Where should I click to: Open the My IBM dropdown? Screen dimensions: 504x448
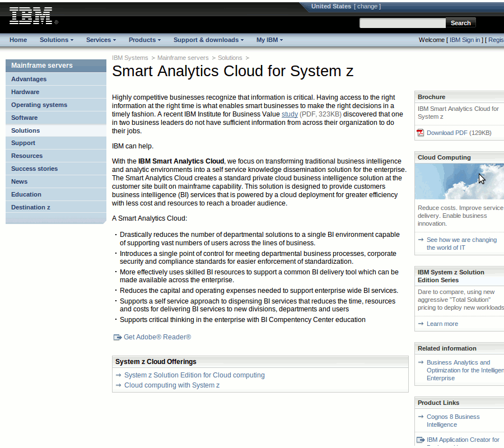[270, 40]
